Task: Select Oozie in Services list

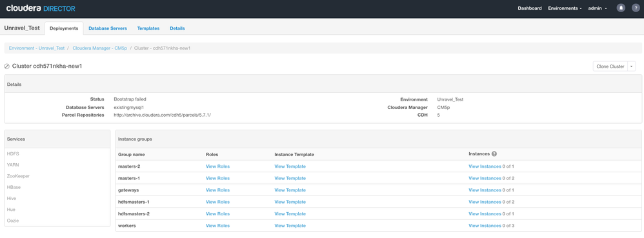Action: (x=13, y=221)
